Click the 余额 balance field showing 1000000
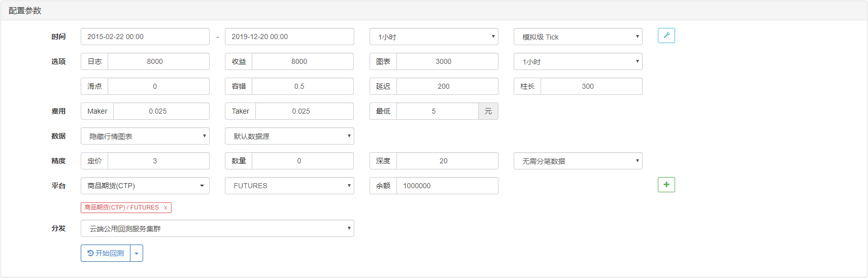Viewport: 868px width, 278px height. [x=447, y=186]
